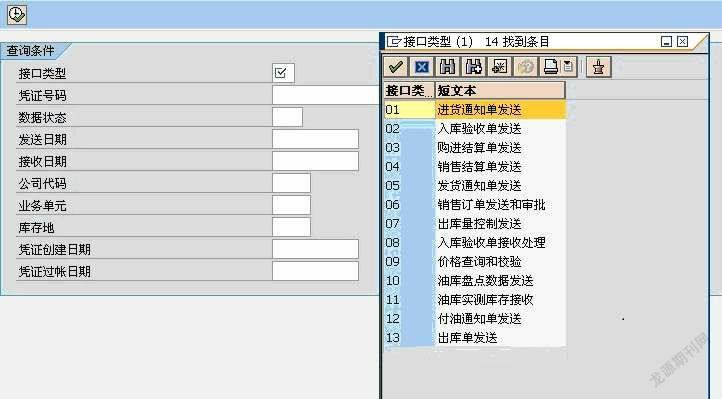The height and width of the screenshot is (399, 722).
Task: Click the popup title bar window icon
Action: 394,42
